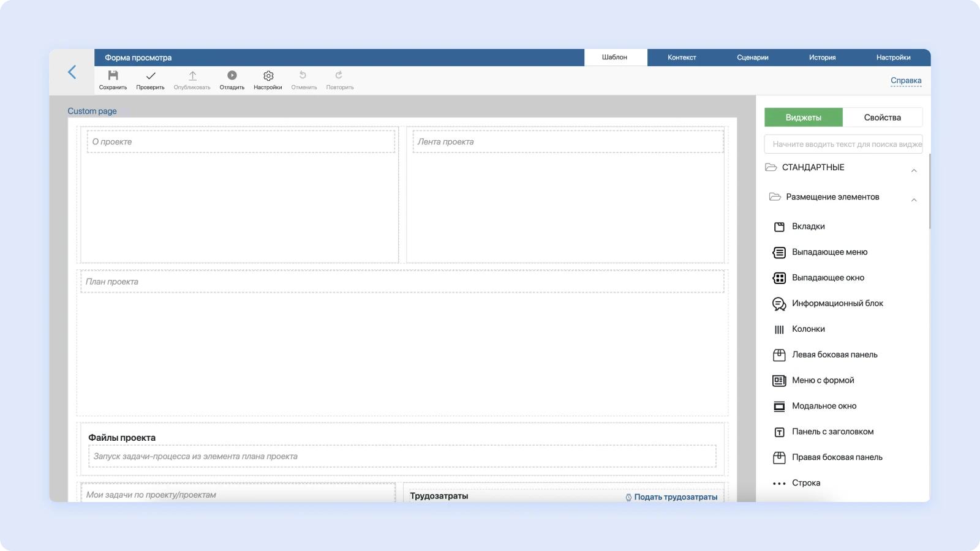Click the widget search input field
Screen dimensions: 980x551
tap(843, 144)
